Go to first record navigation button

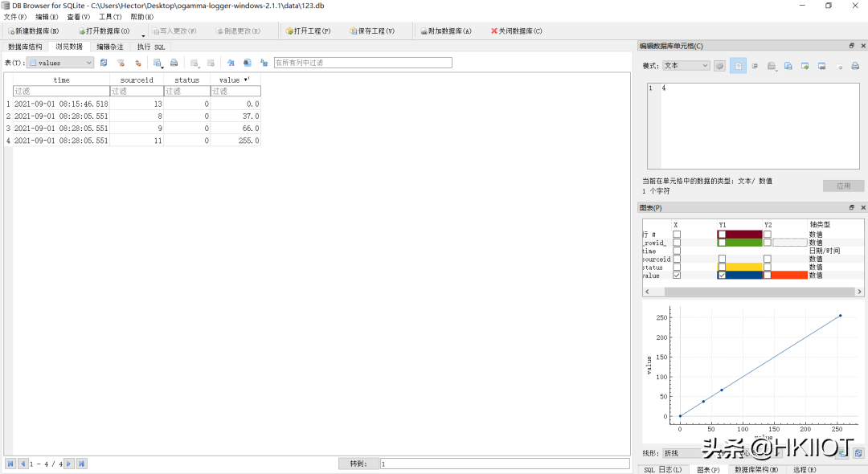coord(10,464)
